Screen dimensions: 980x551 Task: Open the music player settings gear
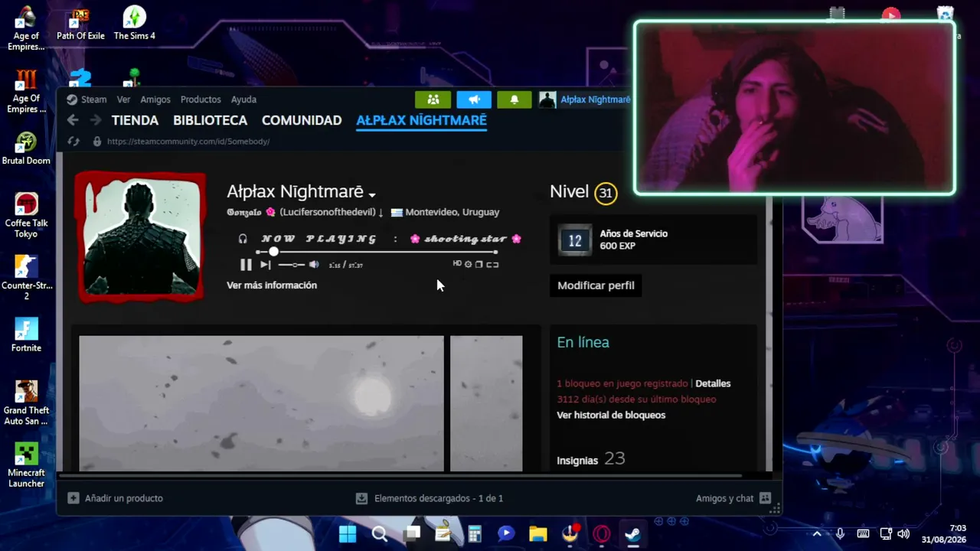469,265
